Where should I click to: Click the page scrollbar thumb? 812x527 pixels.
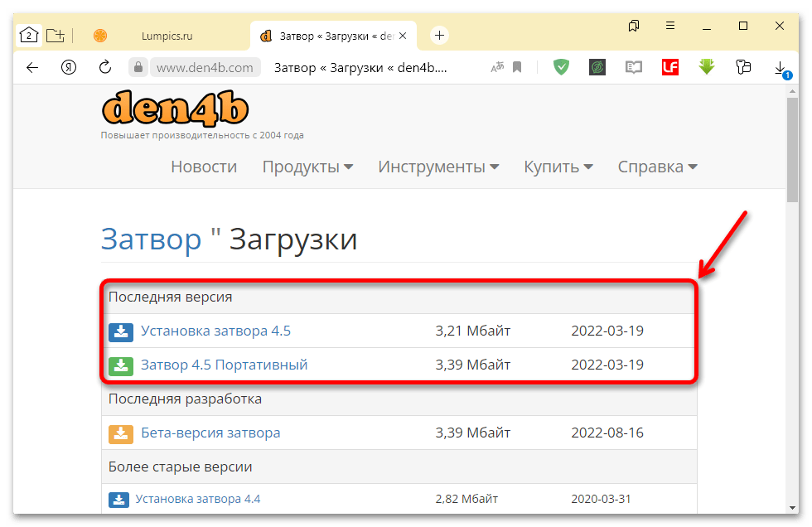[x=792, y=150]
